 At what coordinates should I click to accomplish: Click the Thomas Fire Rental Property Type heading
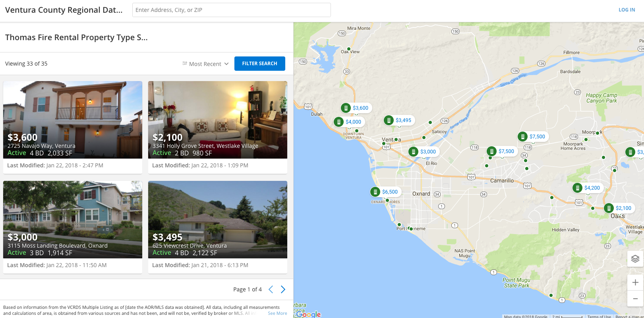click(x=76, y=37)
